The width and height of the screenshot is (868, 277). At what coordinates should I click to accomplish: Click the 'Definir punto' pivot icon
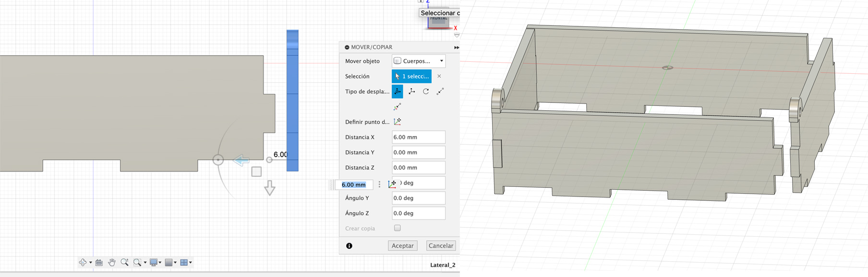(x=398, y=122)
